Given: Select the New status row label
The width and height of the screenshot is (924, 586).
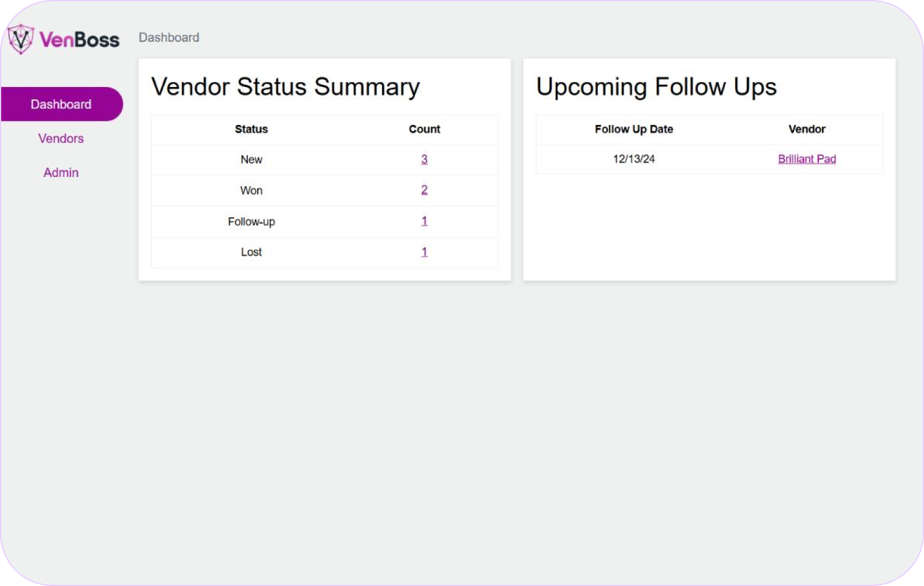Looking at the screenshot, I should click(251, 159).
